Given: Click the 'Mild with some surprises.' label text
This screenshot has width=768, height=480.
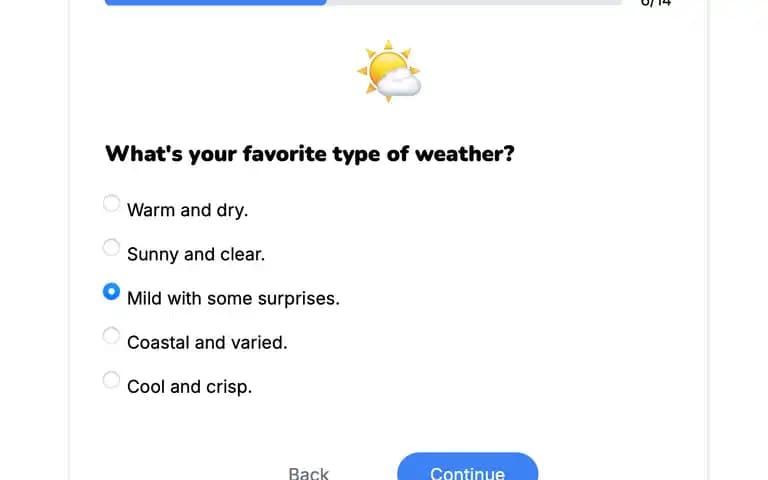Looking at the screenshot, I should click(233, 298).
